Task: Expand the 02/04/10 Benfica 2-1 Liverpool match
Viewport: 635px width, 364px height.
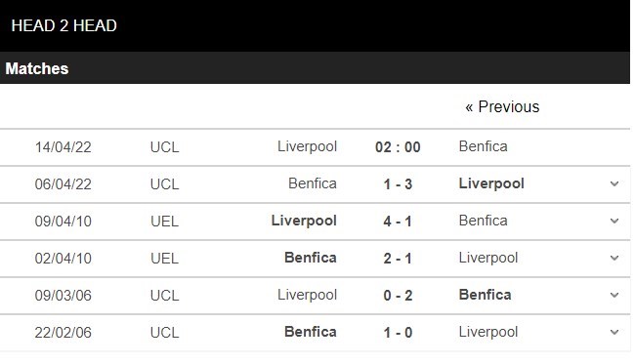Action: 614,258
